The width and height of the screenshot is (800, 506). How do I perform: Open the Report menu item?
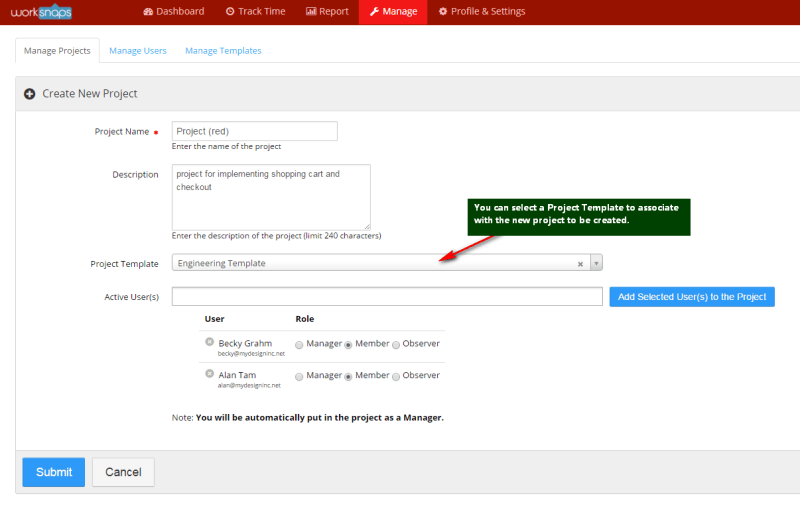[327, 12]
